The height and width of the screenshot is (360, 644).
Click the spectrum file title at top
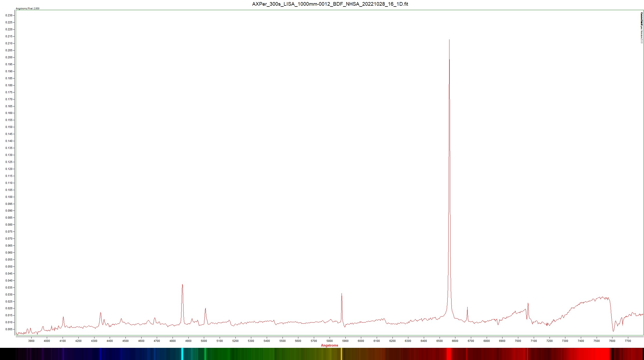[x=330, y=4]
